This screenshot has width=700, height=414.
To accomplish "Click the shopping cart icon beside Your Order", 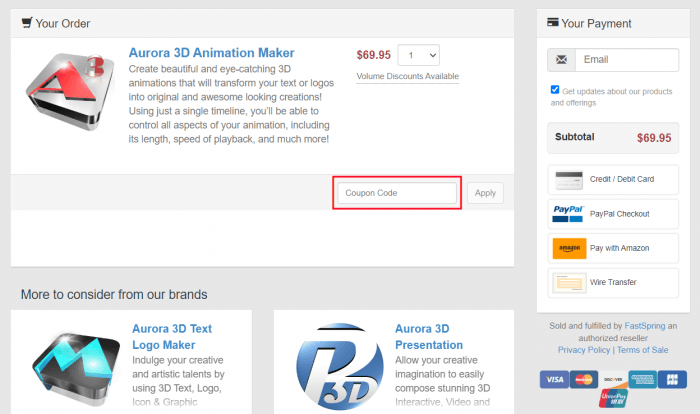I will pos(27,23).
